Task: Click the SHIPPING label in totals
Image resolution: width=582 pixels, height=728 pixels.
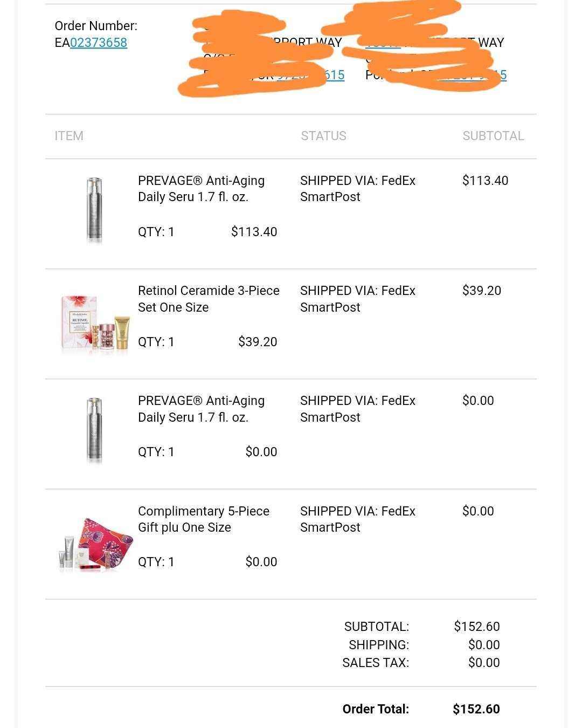Action: [379, 645]
